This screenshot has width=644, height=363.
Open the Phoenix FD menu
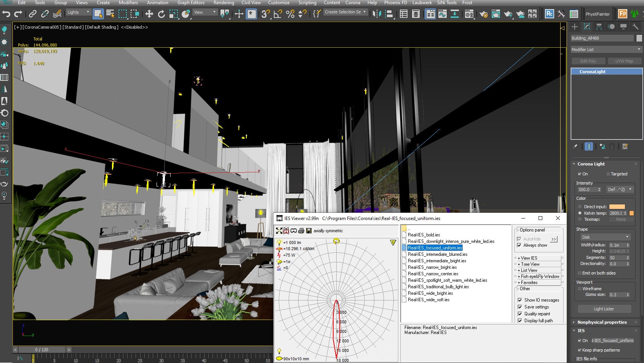(395, 3)
